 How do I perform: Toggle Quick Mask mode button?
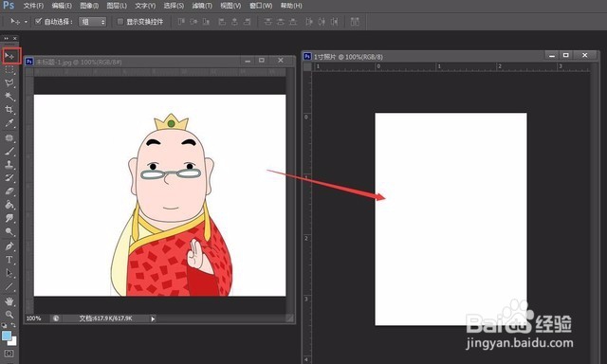click(x=9, y=354)
